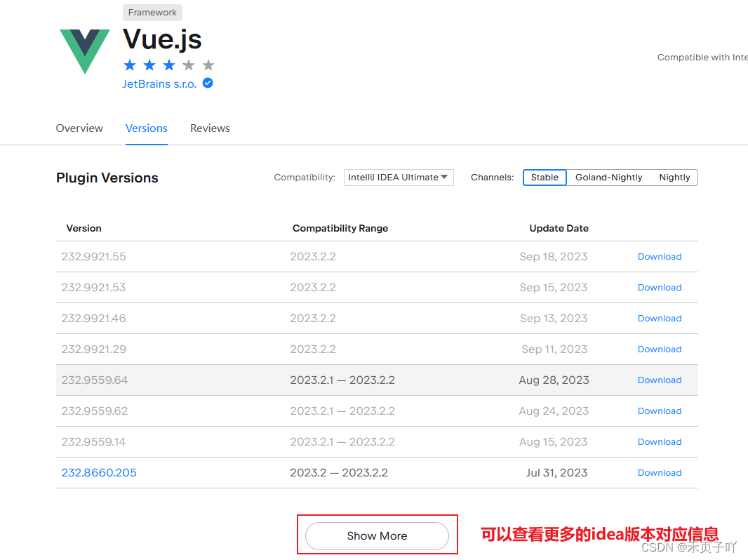Open the IntelliJ IDEA Ultimate compatibility dropdown
The image size is (748, 560).
pos(399,178)
